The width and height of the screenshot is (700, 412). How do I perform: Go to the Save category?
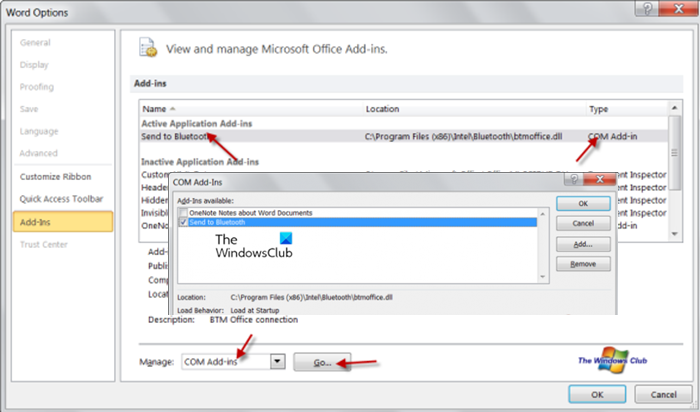29,109
